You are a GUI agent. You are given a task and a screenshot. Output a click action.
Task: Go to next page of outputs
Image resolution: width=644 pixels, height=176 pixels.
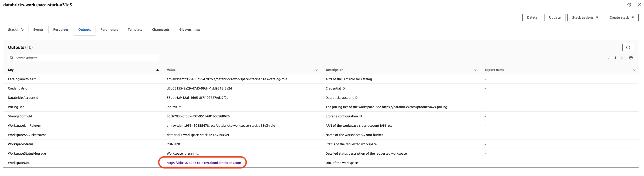pyautogui.click(x=621, y=58)
